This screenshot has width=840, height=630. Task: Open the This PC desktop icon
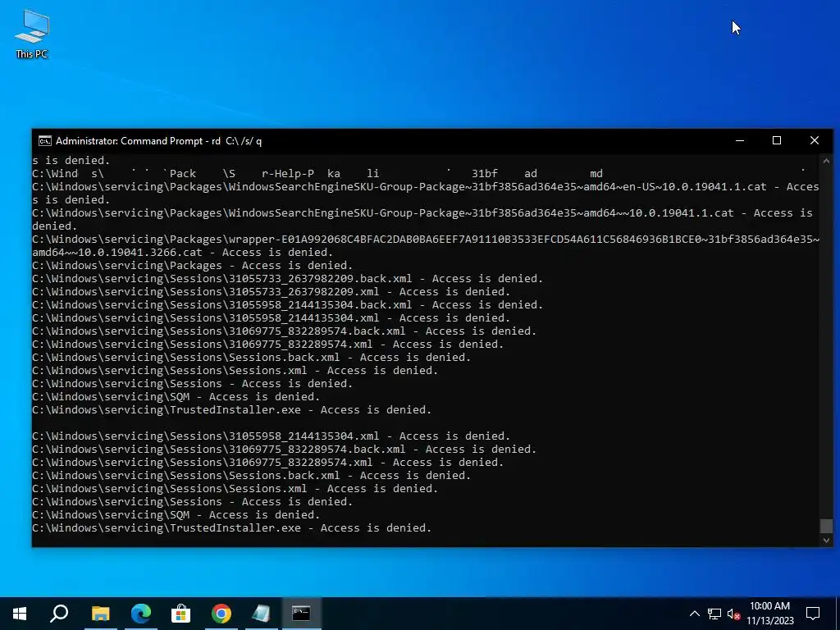click(32, 34)
